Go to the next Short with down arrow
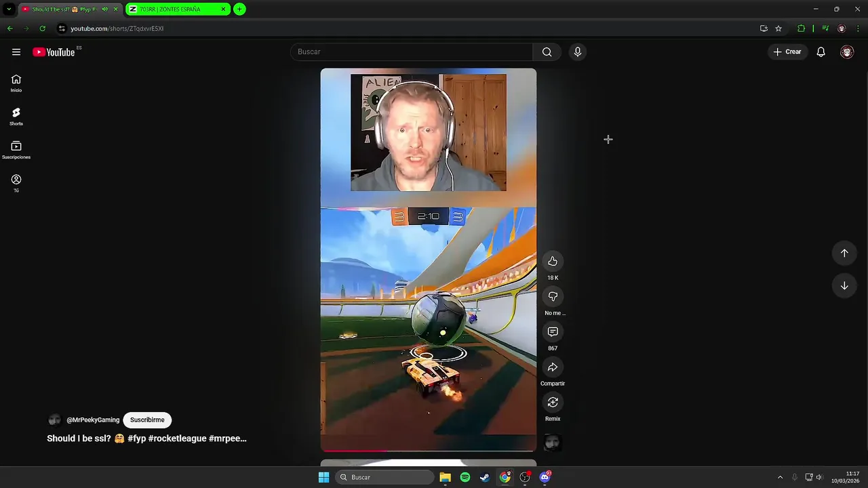 click(x=844, y=285)
